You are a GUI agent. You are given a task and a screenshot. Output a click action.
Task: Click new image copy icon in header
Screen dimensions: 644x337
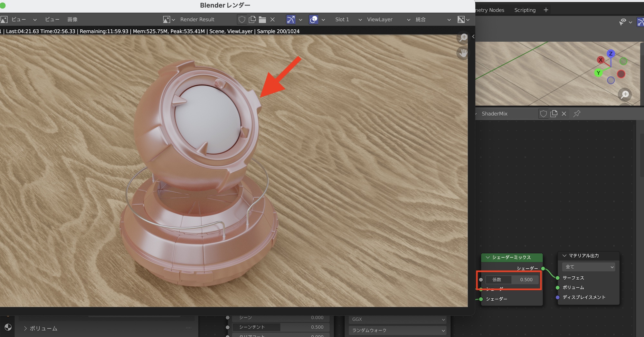click(x=252, y=20)
